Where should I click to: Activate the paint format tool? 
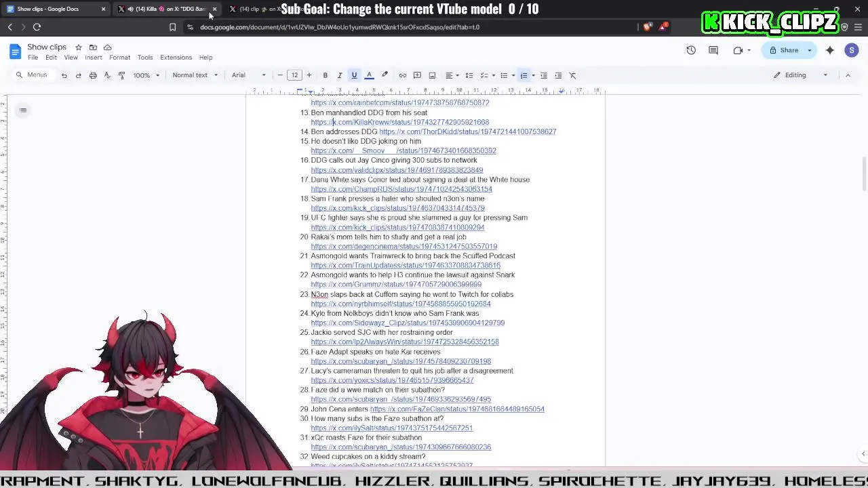[x=121, y=75]
